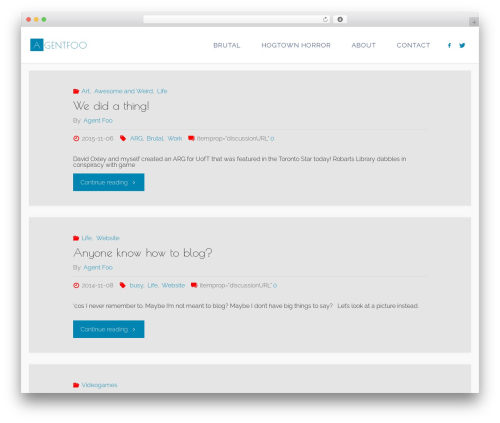
Task: Click the AgentFoo logo
Action: pyautogui.click(x=58, y=45)
